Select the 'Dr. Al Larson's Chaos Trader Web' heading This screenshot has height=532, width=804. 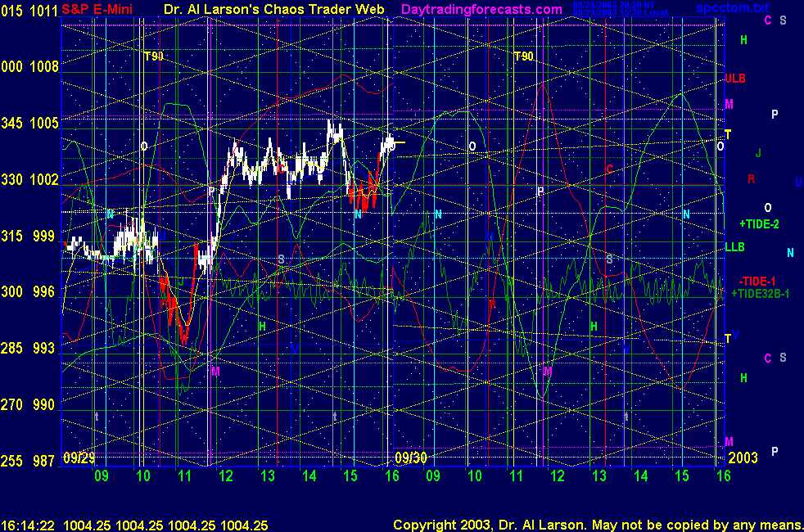[x=273, y=9]
